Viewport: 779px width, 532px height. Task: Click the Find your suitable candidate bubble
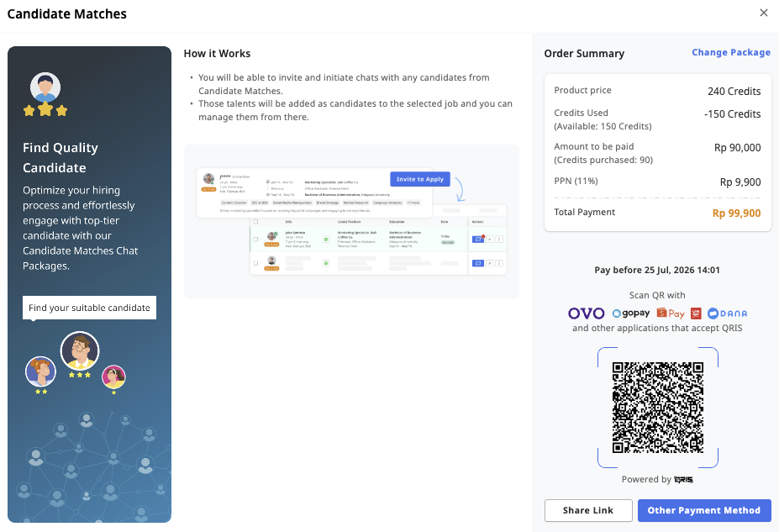tap(89, 308)
